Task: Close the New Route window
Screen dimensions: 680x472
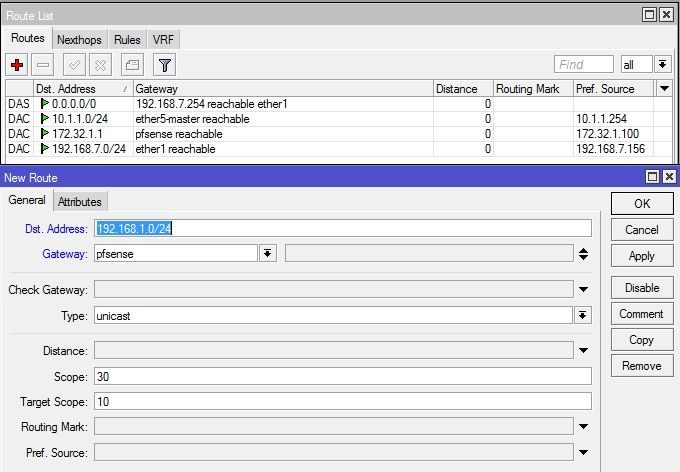Action: (x=669, y=177)
